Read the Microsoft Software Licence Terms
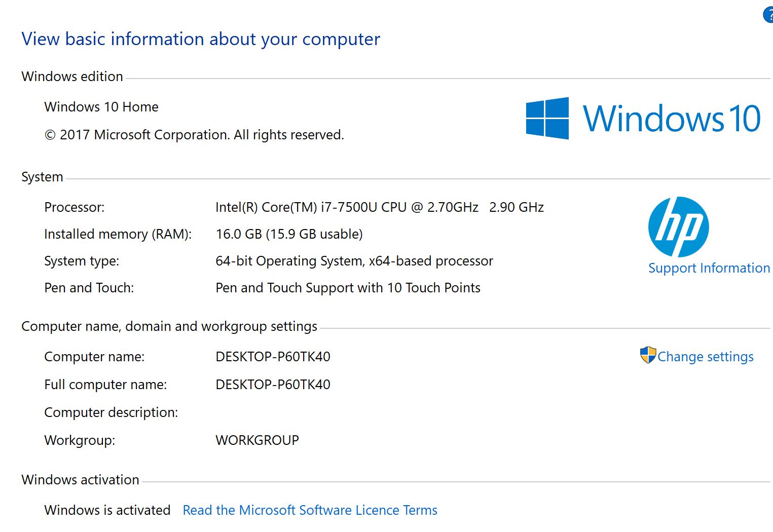 [x=310, y=510]
